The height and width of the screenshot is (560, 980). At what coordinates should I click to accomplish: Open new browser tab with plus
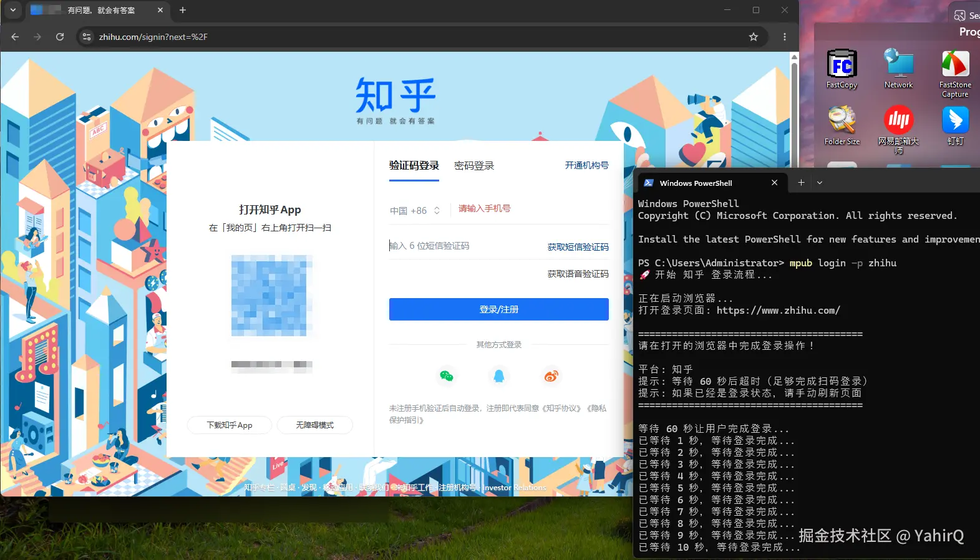(183, 10)
